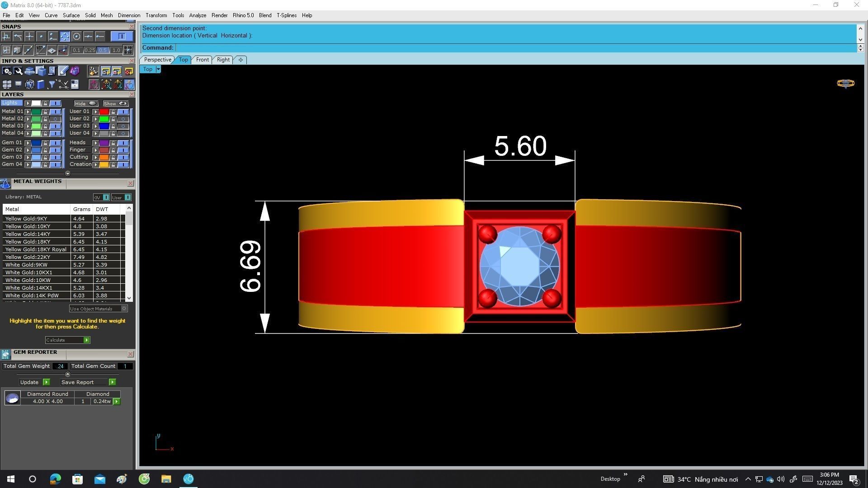This screenshot has height=488, width=868.
Task: Open the gears options icon
Action: [x=7, y=71]
